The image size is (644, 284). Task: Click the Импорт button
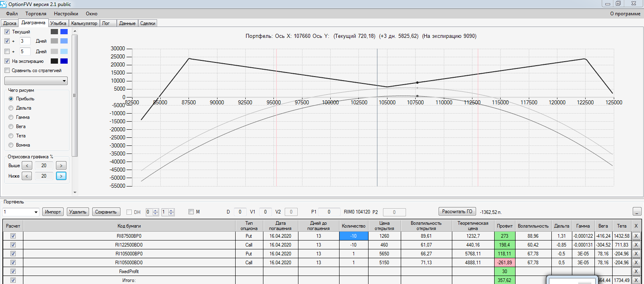(53, 212)
